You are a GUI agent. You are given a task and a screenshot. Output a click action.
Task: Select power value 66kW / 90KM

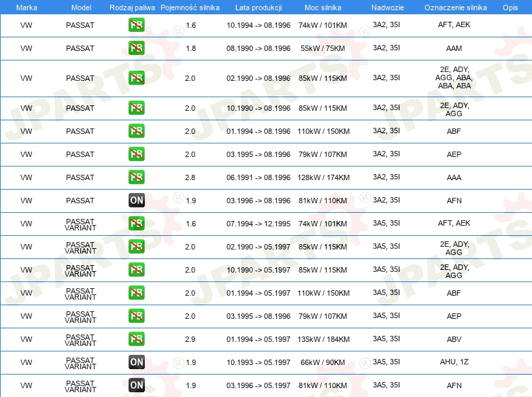pyautogui.click(x=322, y=362)
